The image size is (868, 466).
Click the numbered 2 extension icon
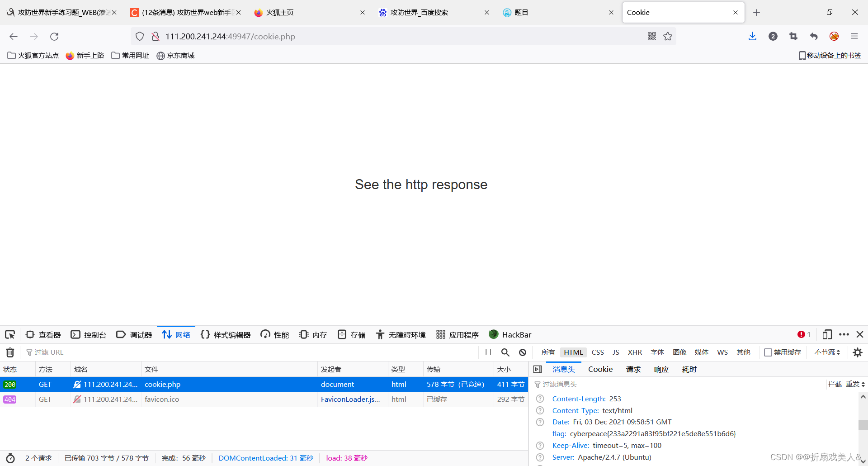click(x=773, y=37)
